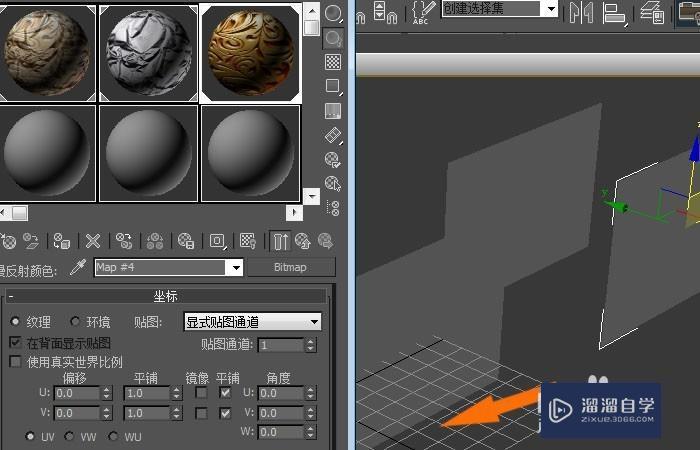The image size is (700, 450).
Task: Click the Go to Parent icon
Action: tap(303, 241)
